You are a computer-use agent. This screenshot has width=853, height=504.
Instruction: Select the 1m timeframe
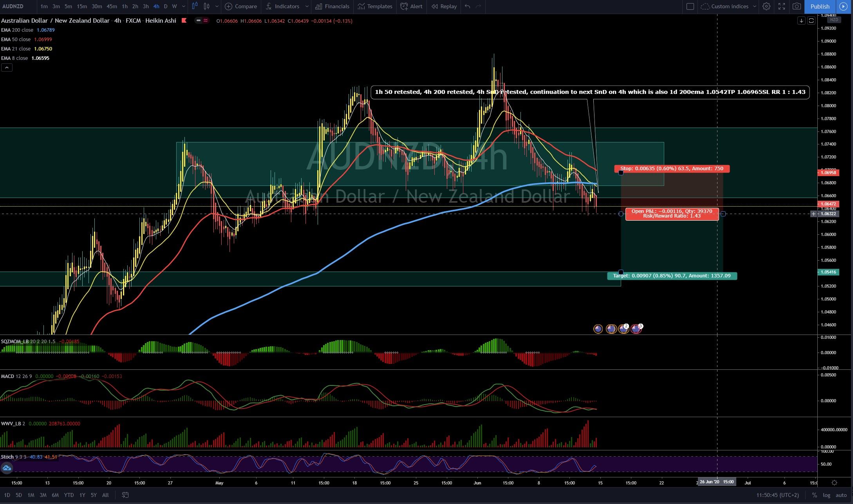(44, 6)
